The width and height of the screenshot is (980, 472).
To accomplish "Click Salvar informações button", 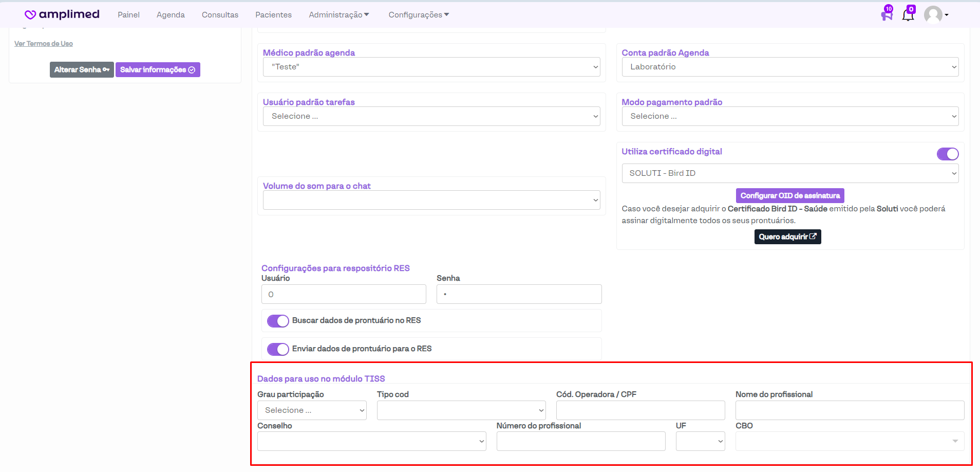I will 158,70.
